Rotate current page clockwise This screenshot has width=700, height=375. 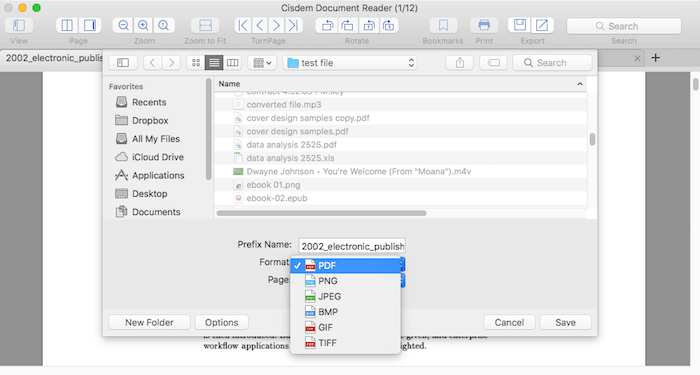tap(347, 25)
